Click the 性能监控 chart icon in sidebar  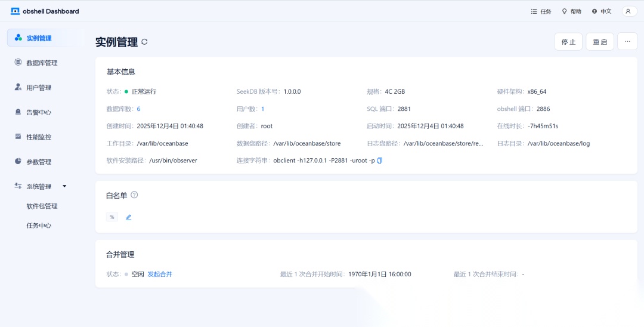(x=18, y=137)
